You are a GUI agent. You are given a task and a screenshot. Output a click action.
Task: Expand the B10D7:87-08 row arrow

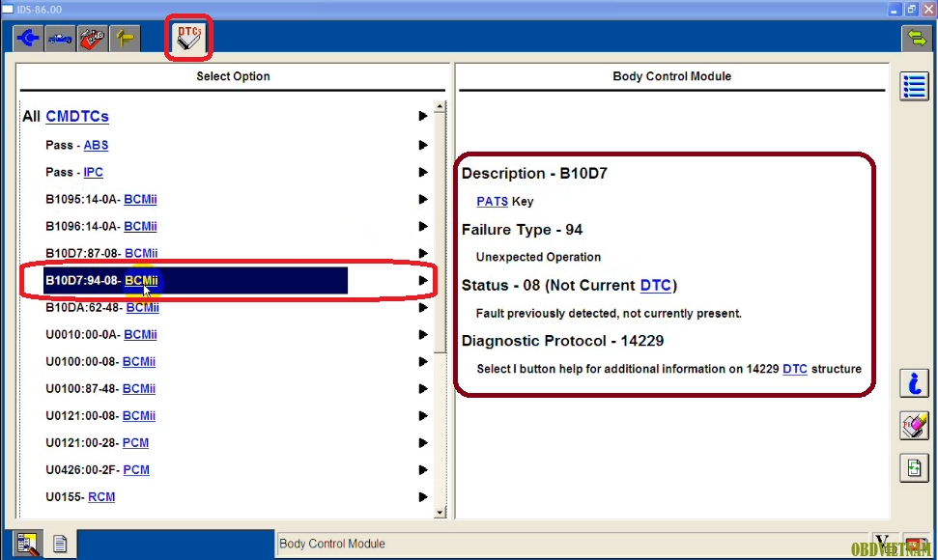423,253
